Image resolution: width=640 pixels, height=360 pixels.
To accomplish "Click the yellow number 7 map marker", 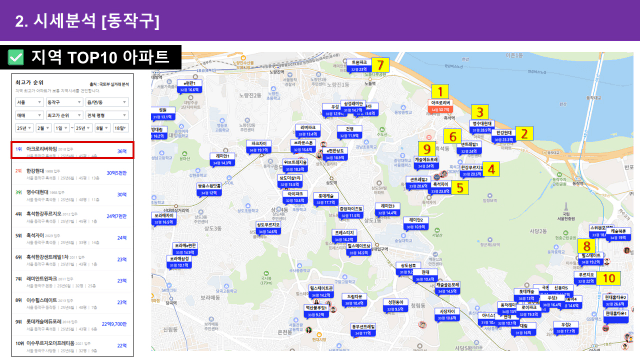I will click(x=380, y=65).
